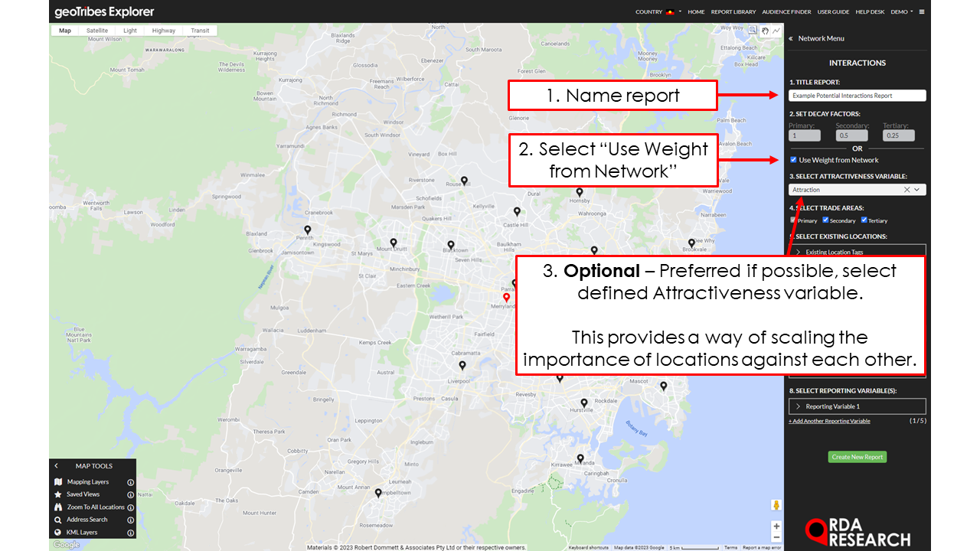Toggle the Primary trade area checkbox
The width and height of the screenshot is (980, 551).
pos(793,220)
